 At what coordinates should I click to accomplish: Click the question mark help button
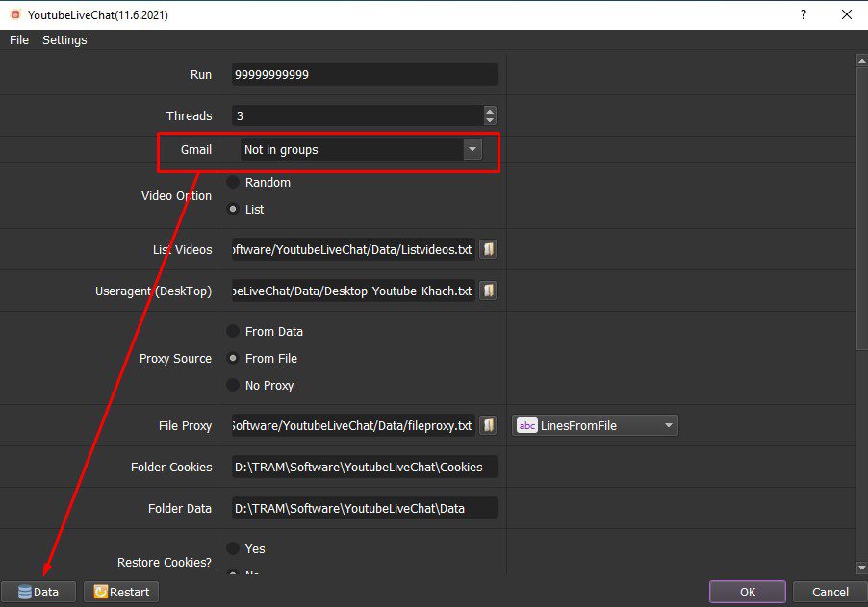click(804, 14)
